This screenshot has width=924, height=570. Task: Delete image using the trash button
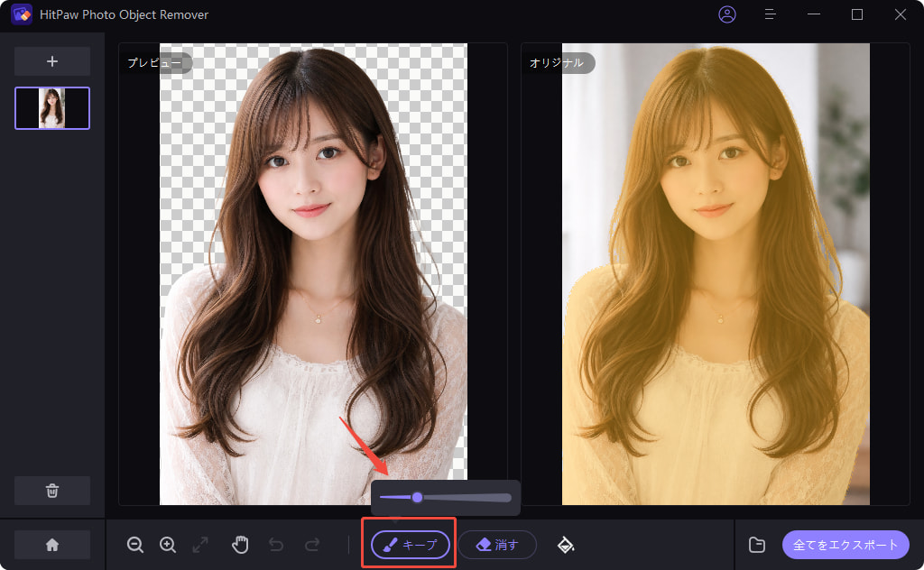pyautogui.click(x=52, y=491)
